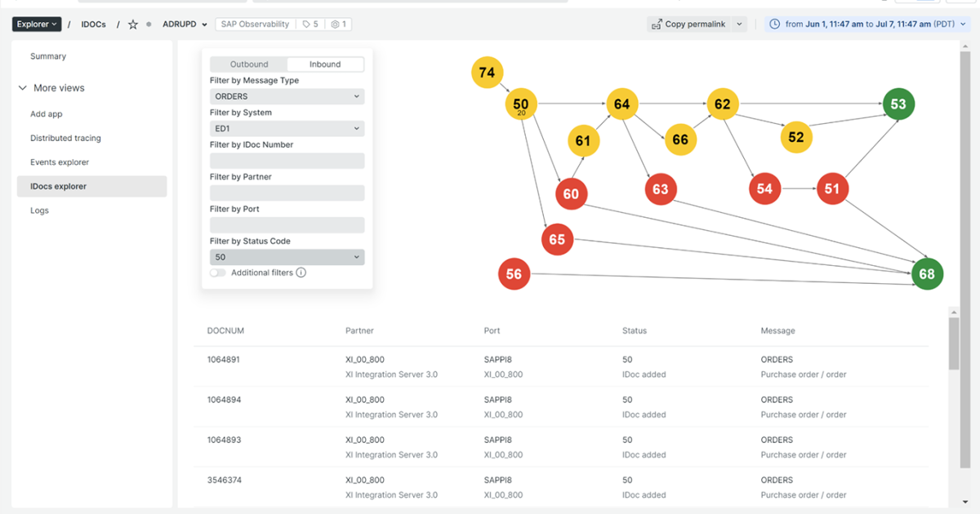This screenshot has width=980, height=514.
Task: Switch to the Outbound direction
Action: 249,64
